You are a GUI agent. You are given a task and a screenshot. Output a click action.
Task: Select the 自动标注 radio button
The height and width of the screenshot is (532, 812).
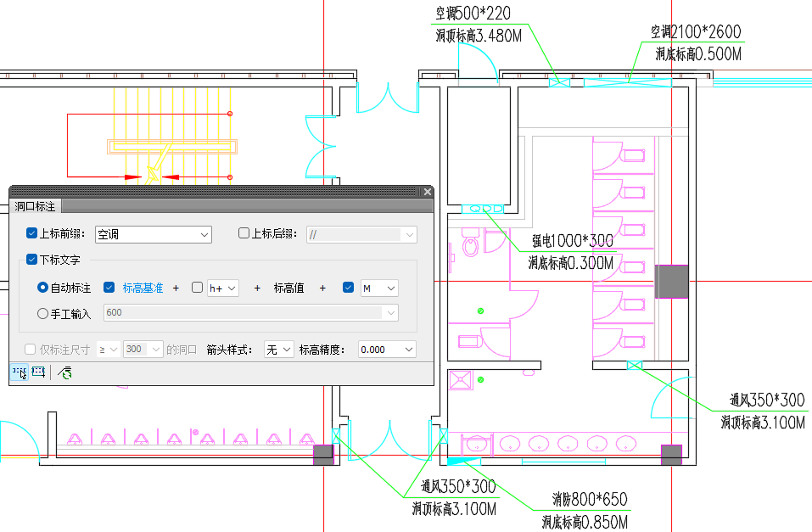click(43, 288)
